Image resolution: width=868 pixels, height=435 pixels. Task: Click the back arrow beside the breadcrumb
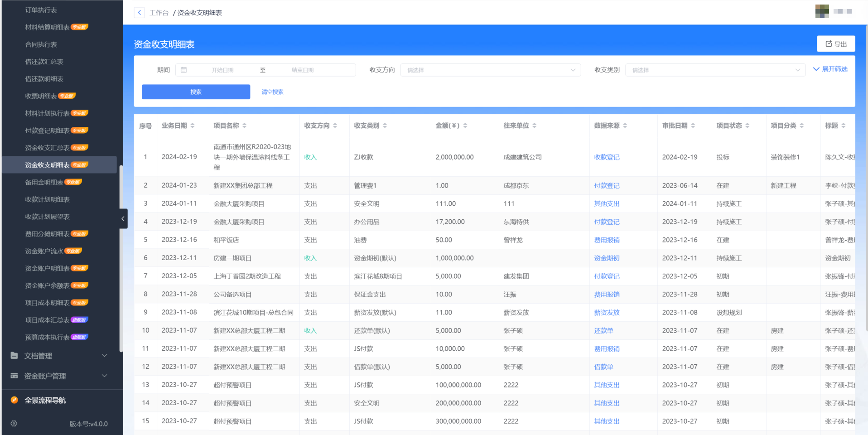139,12
